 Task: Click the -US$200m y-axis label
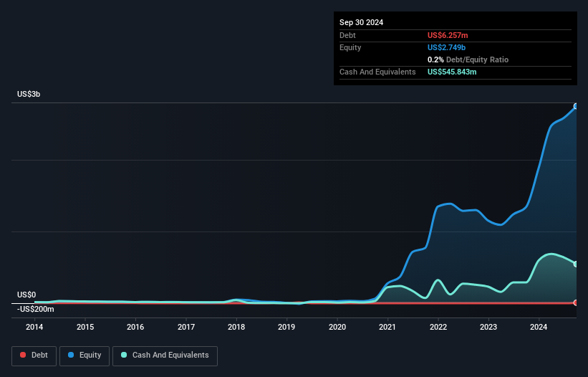(x=36, y=309)
